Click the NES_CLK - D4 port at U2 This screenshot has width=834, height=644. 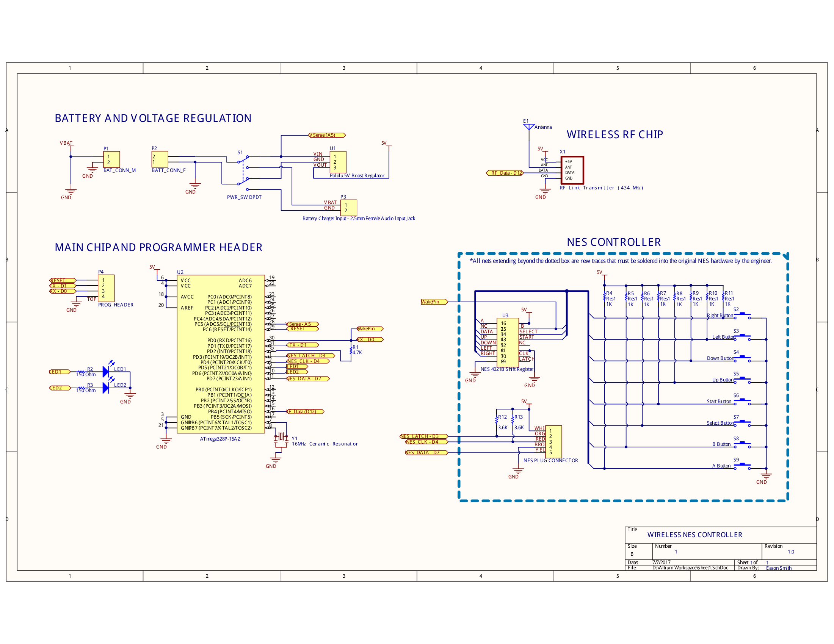pyautogui.click(x=308, y=361)
